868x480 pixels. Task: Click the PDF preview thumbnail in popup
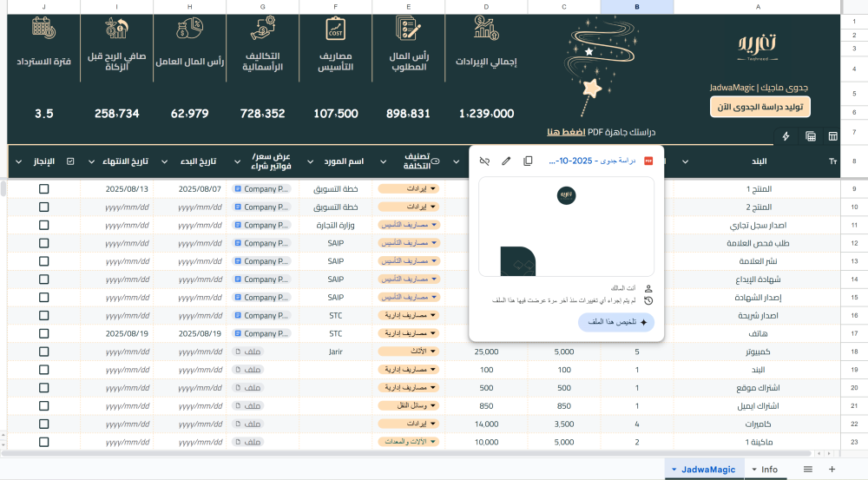tap(566, 226)
